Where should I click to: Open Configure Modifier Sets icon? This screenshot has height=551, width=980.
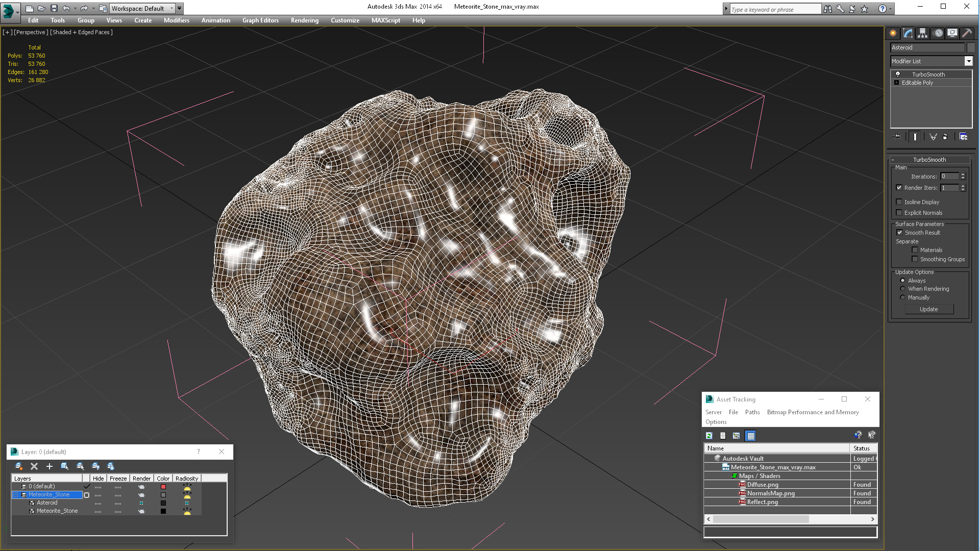pos(963,137)
